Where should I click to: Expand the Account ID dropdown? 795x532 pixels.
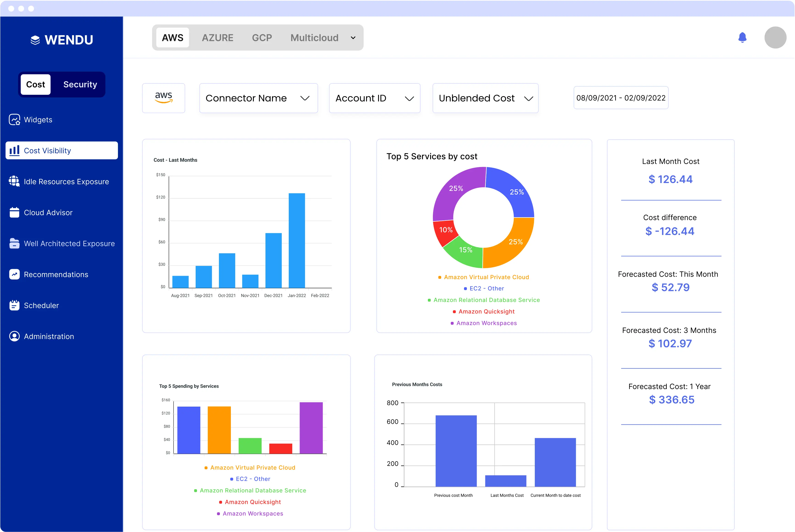coord(374,98)
